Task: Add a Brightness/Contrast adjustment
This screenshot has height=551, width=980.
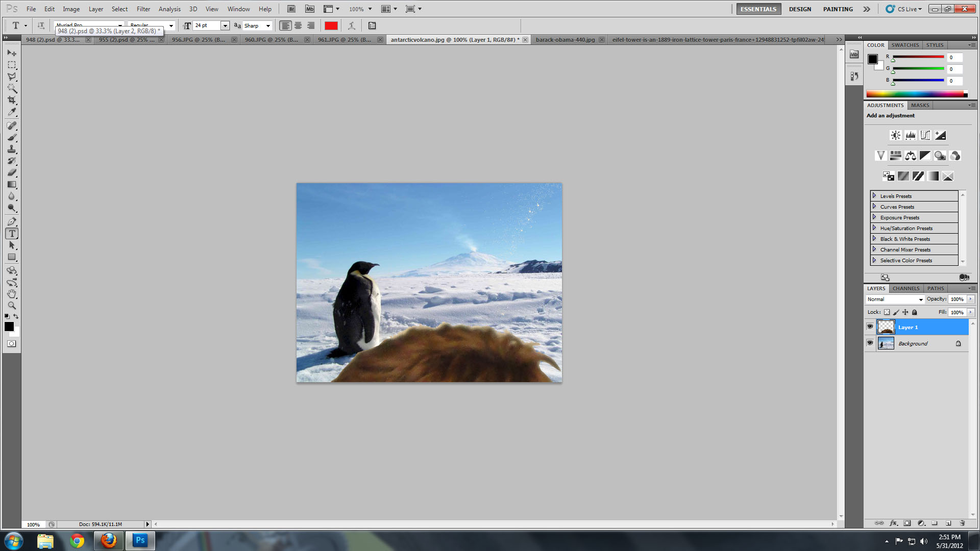Action: coord(896,135)
